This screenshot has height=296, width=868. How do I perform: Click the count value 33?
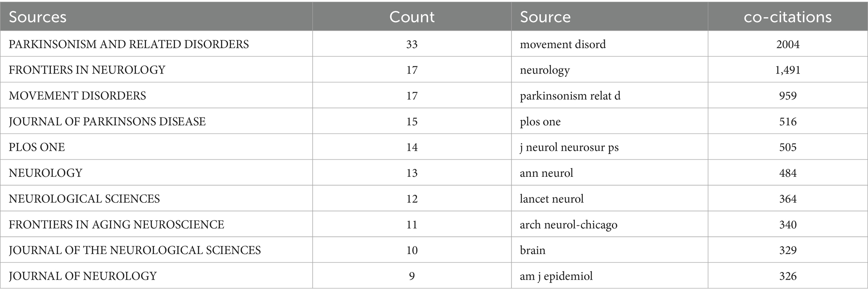[412, 44]
